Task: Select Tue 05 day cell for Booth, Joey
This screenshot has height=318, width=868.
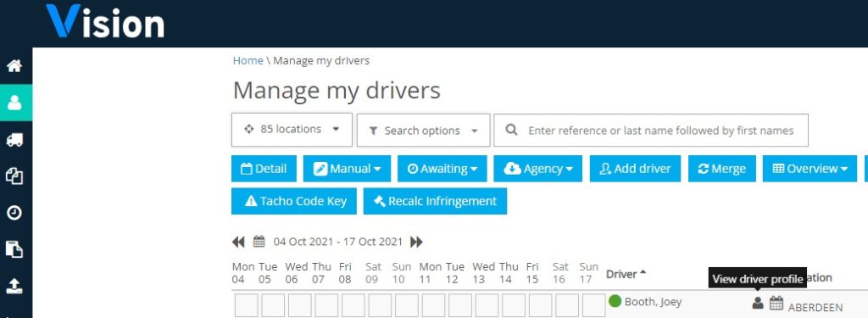Action: click(273, 305)
